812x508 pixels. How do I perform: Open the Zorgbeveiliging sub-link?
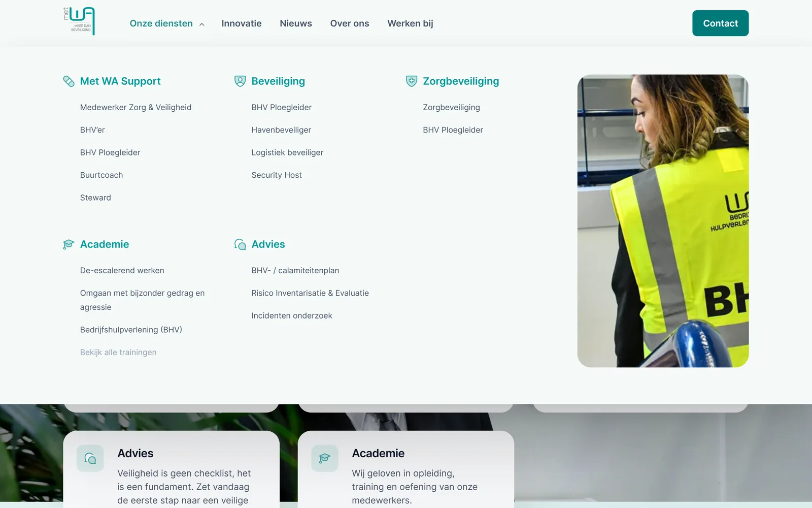coord(452,107)
